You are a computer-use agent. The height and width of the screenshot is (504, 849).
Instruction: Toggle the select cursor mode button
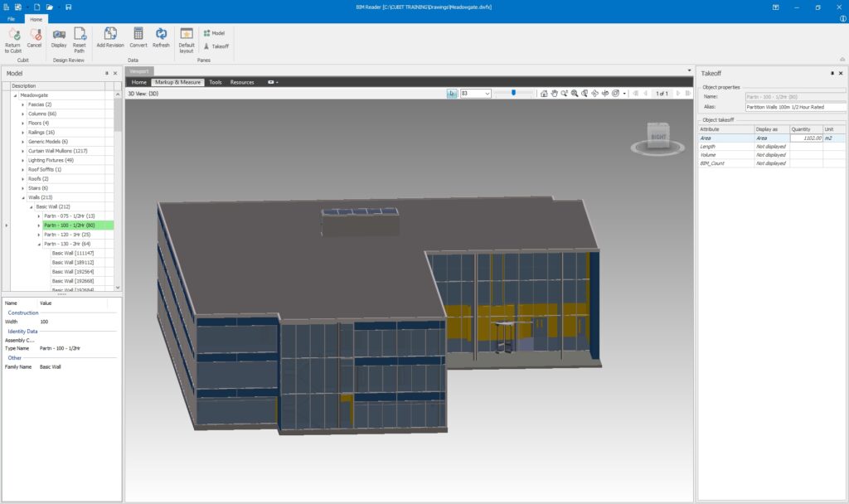[452, 94]
